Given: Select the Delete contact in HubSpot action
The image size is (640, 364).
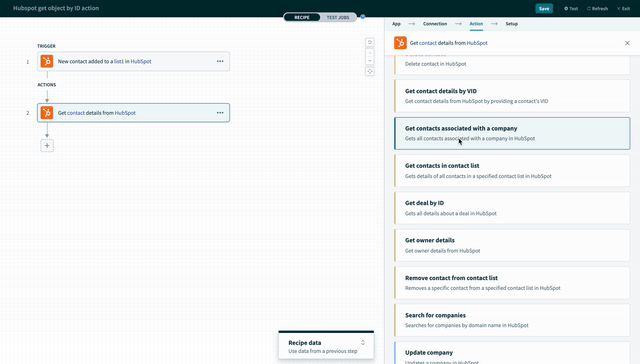Looking at the screenshot, I should pyautogui.click(x=512, y=64).
